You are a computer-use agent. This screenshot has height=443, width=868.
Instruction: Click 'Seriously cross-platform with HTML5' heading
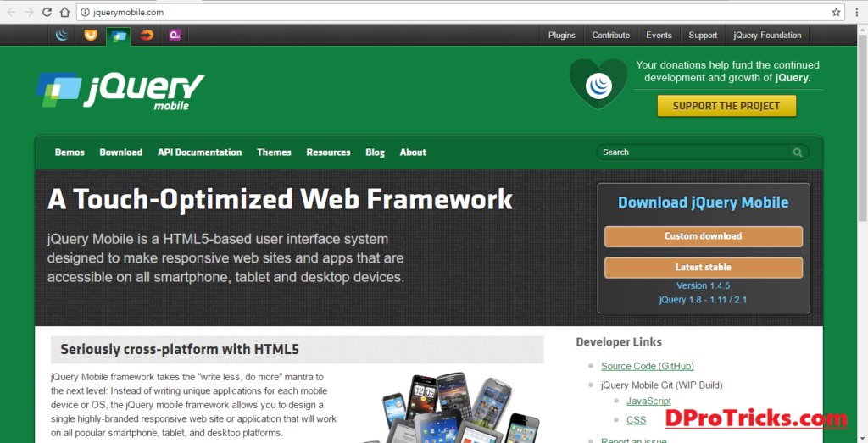[x=180, y=350]
